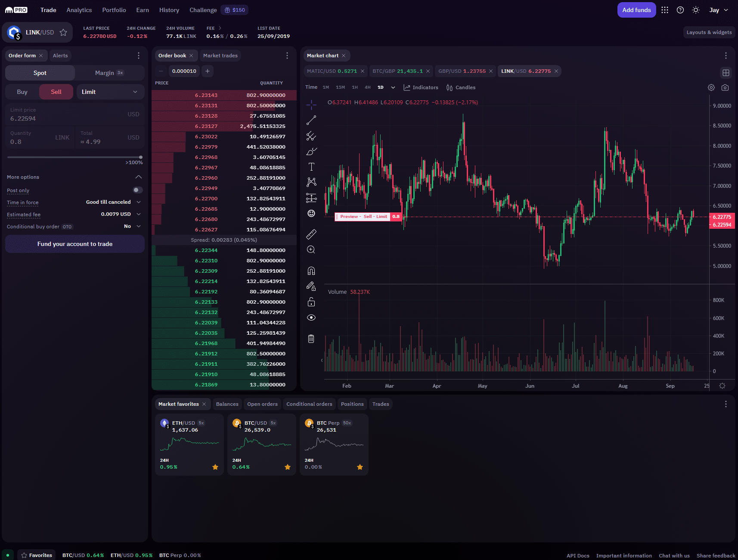Open the Indicators menu
Image resolution: width=738 pixels, height=560 pixels.
[421, 87]
